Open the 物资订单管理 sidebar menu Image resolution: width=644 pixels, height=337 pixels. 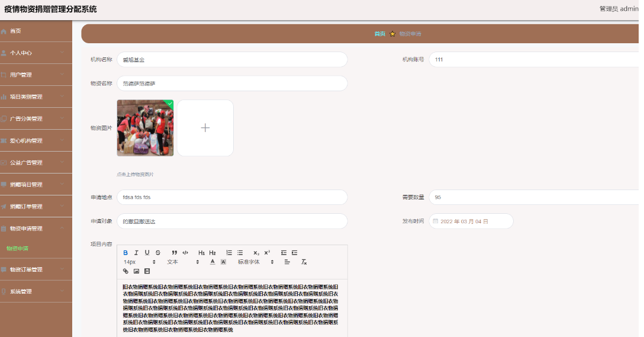point(36,269)
